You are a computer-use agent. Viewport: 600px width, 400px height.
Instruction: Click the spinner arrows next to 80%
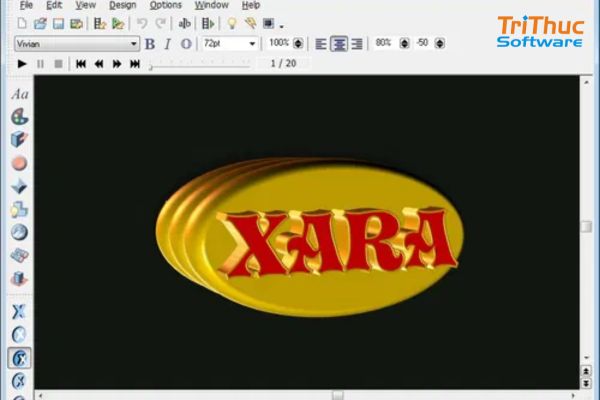(404, 43)
